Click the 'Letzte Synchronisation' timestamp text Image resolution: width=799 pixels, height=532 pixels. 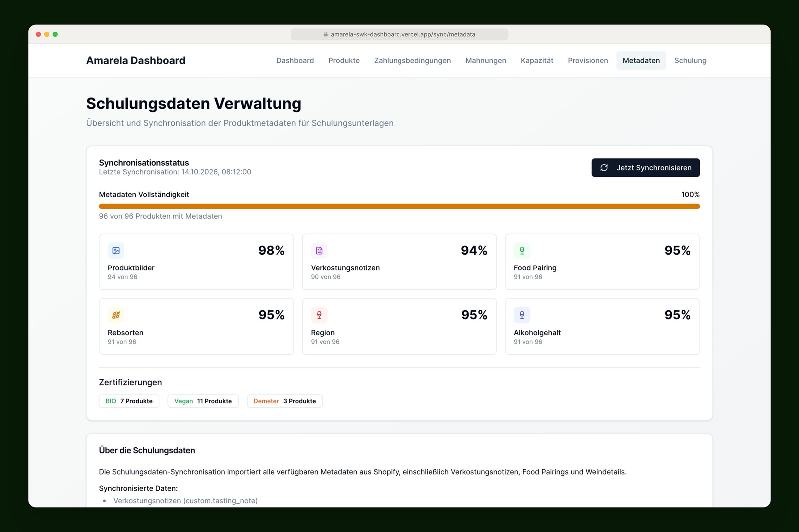click(x=175, y=172)
